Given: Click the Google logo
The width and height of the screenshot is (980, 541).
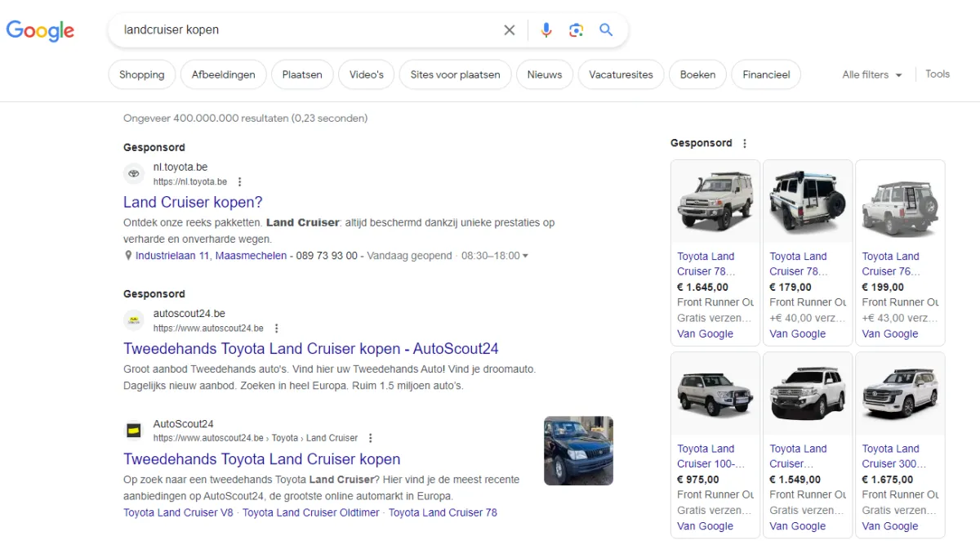Looking at the screenshot, I should [x=40, y=30].
